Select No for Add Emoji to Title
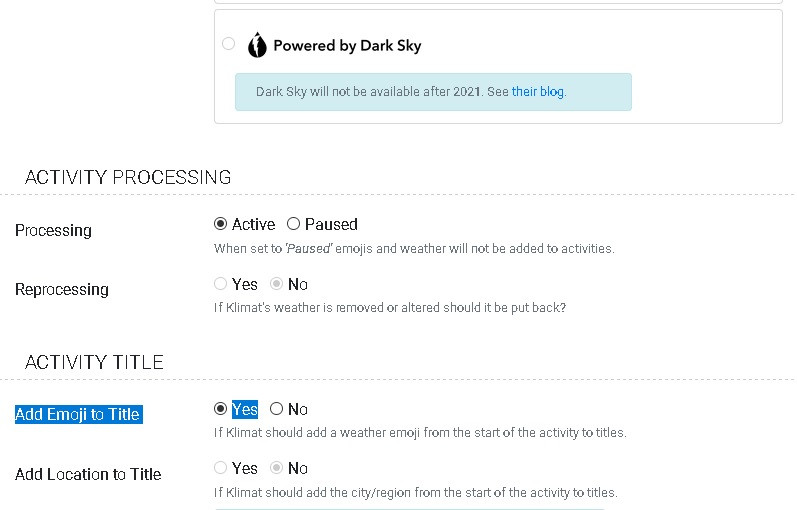This screenshot has height=510, width=797. 276,409
